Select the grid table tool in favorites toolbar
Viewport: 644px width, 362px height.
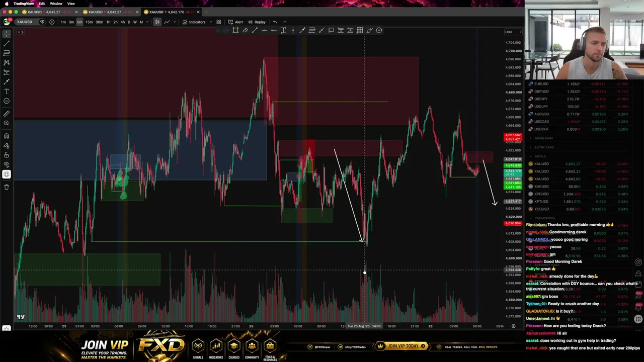(360, 30)
